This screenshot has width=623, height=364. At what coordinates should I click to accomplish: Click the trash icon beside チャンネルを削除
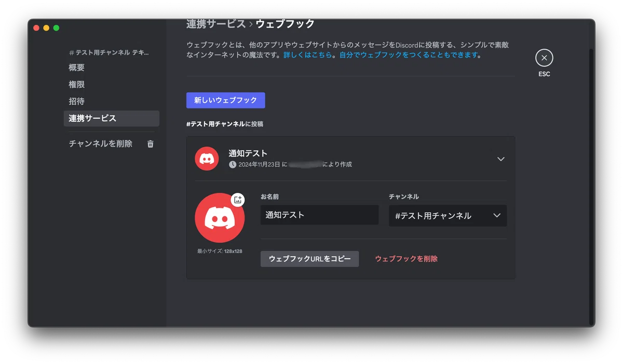(151, 144)
